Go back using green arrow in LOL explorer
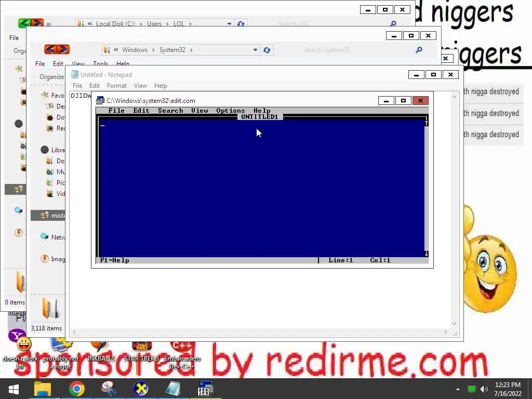Screen dimensions: 532x399 24,23
